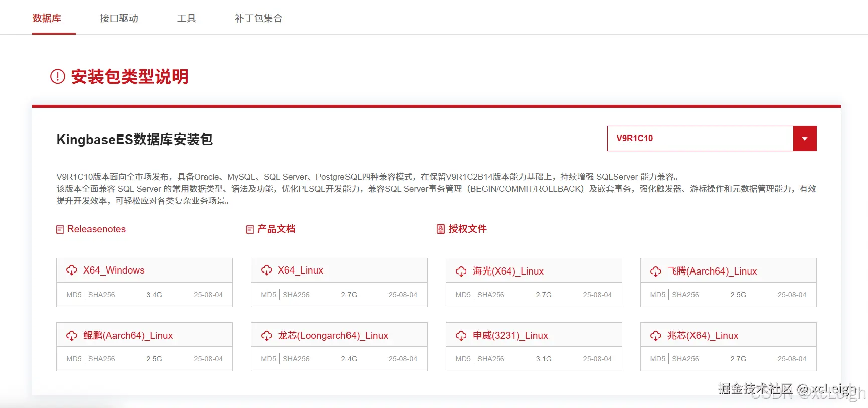
Task: Click the X64_Linux download cloud icon
Action: pyautogui.click(x=266, y=270)
